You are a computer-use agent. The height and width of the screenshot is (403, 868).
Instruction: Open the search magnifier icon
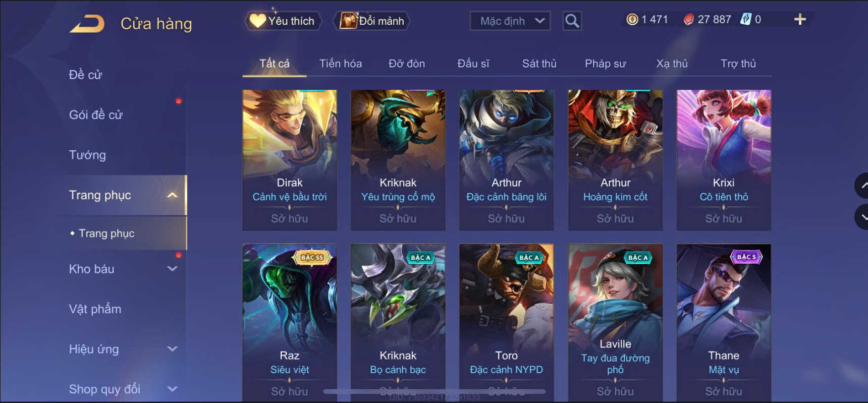572,21
